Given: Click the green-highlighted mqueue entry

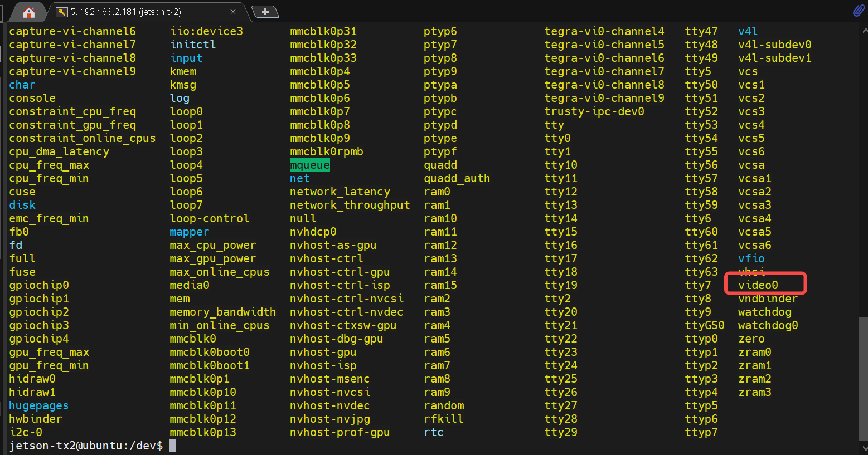Looking at the screenshot, I should 309,165.
